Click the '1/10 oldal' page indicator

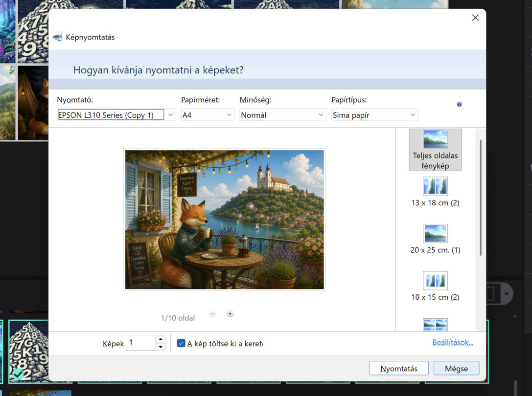178,318
